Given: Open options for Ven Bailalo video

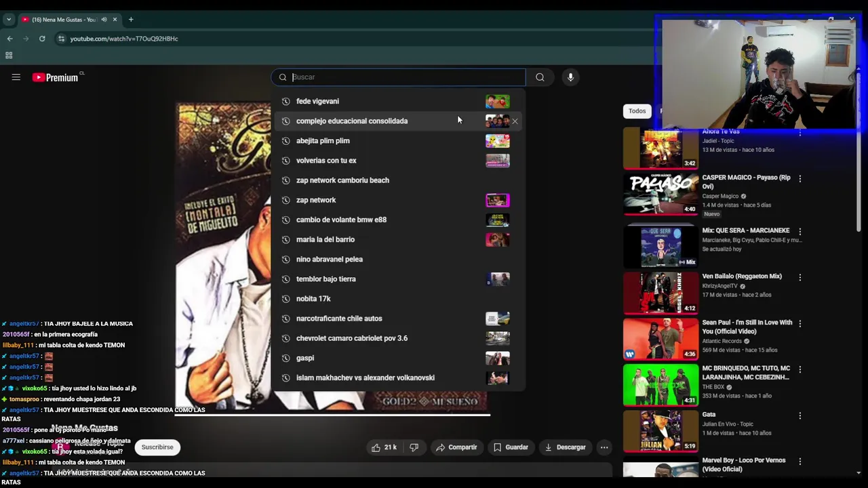Looking at the screenshot, I should click(x=800, y=277).
